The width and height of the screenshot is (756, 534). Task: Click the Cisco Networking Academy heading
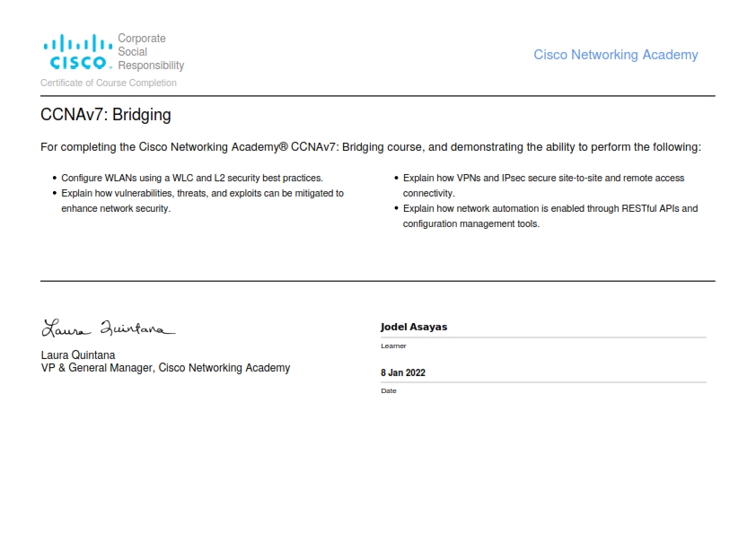coord(616,55)
